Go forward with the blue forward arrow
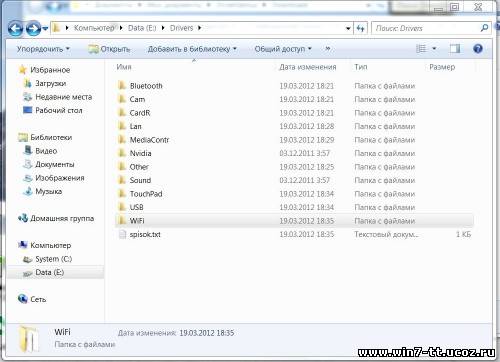The height and width of the screenshot is (362, 500). [33, 29]
